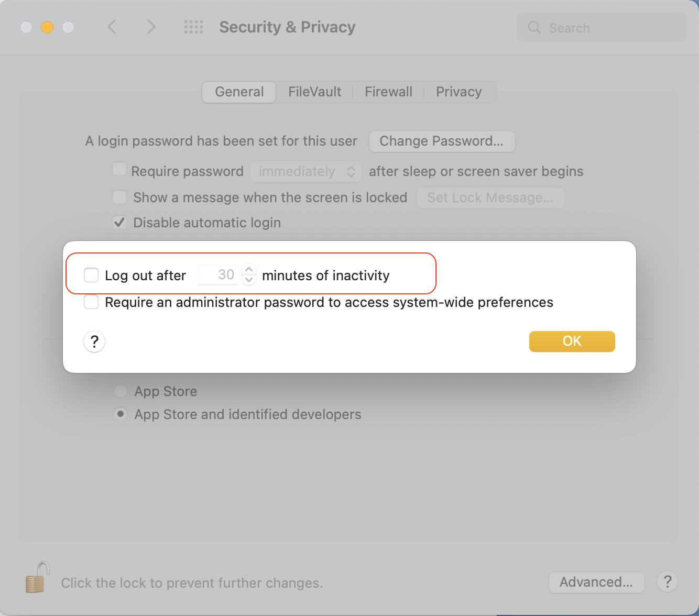Screen dimensions: 699x616
Task: Click the Change Password button
Action: [442, 141]
